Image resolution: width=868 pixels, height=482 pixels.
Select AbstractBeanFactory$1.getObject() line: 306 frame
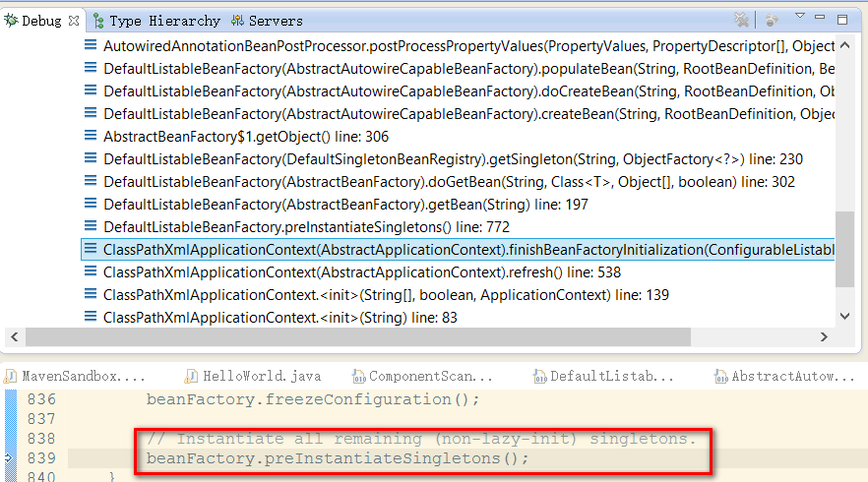click(246, 137)
